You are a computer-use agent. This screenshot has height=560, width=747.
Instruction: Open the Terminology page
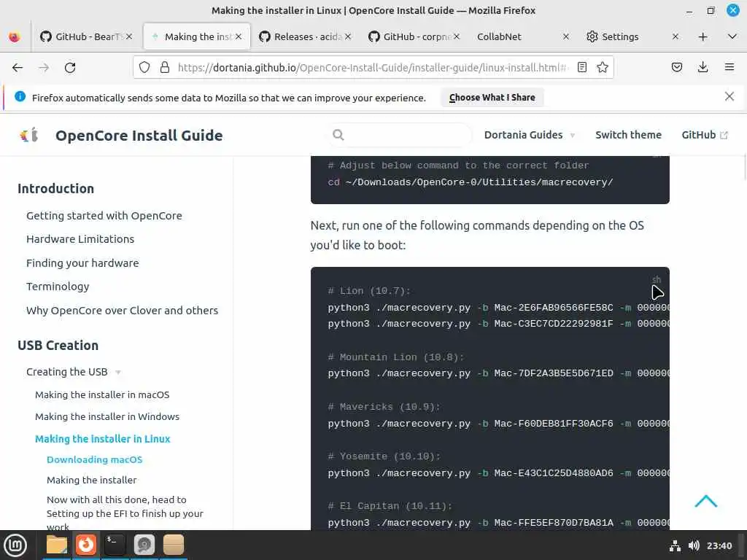[58, 286]
